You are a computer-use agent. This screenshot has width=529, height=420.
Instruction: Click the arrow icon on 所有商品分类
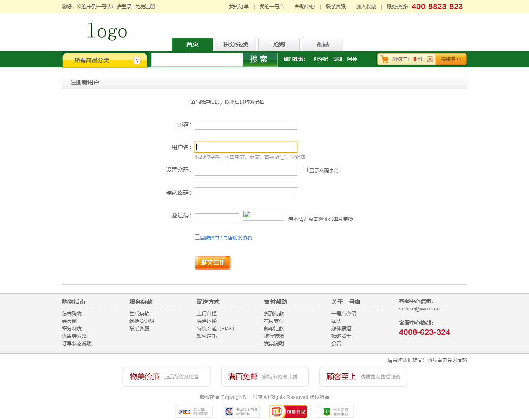pos(137,61)
